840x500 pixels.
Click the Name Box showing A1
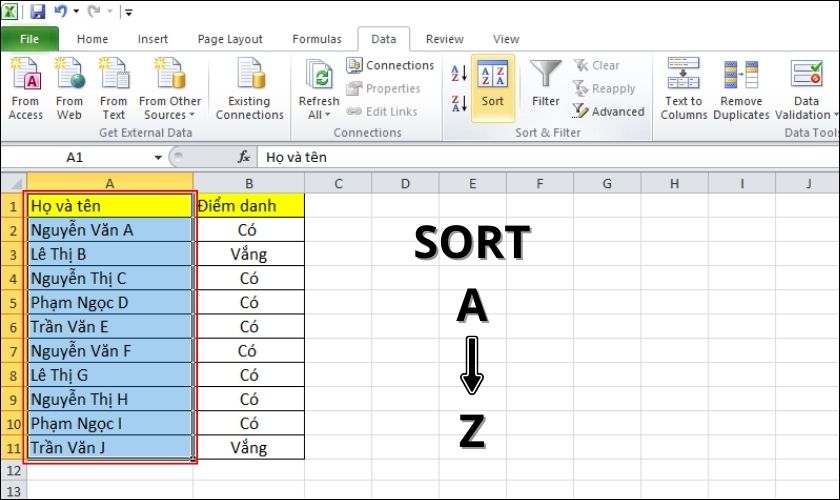tap(75, 158)
